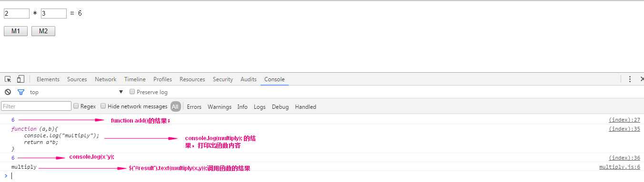The width and height of the screenshot is (644, 182).
Task: Open source link (index):36
Action: pos(624,158)
